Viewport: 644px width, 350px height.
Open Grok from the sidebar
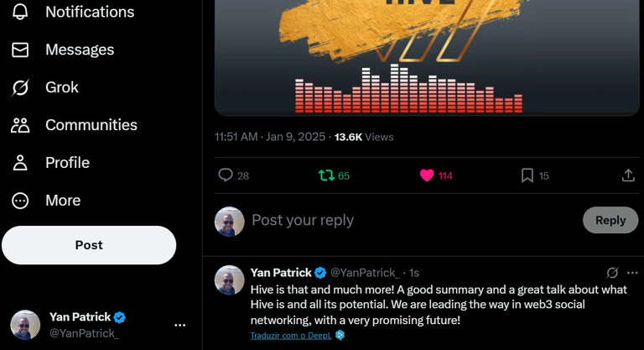pos(45,87)
